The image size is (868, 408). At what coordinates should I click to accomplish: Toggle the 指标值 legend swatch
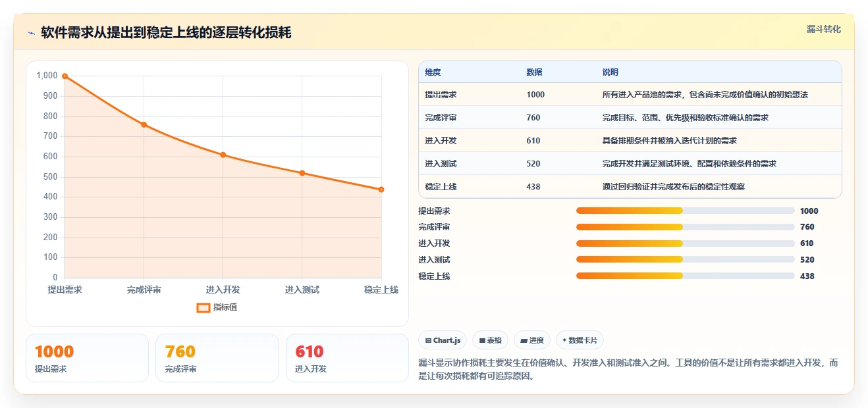coord(203,307)
